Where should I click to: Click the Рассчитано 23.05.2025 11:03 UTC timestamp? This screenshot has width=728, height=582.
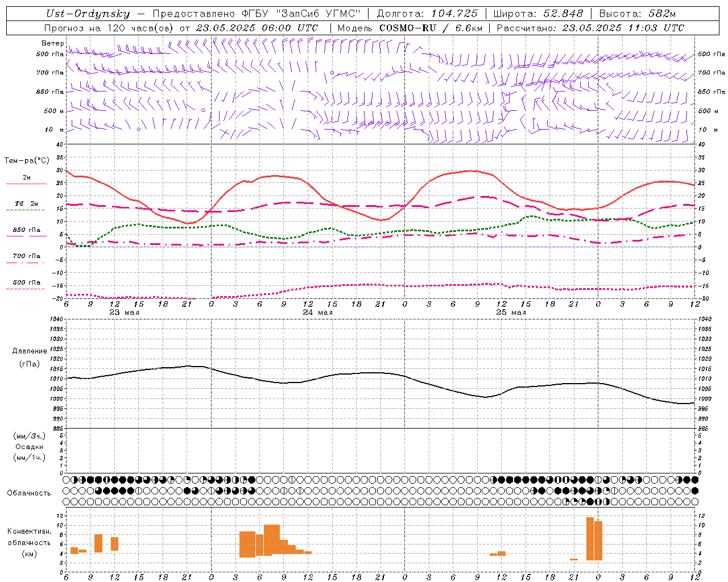tap(590, 28)
